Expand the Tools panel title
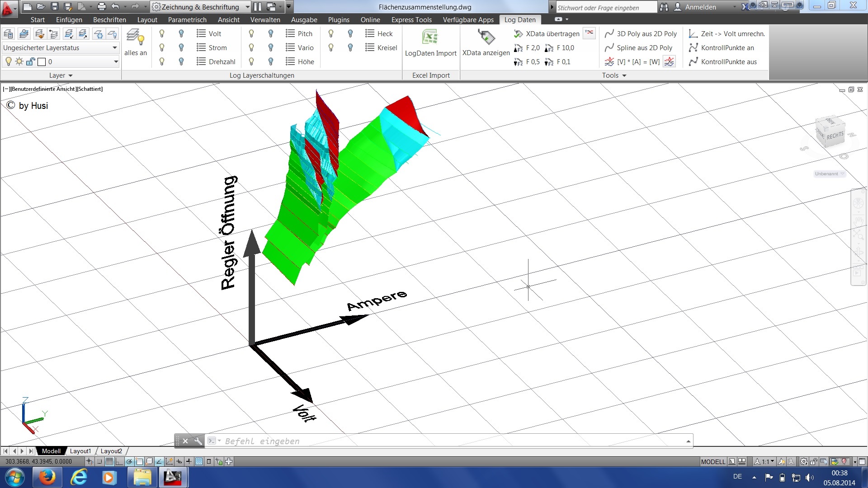The height and width of the screenshot is (488, 868). pyautogui.click(x=614, y=75)
